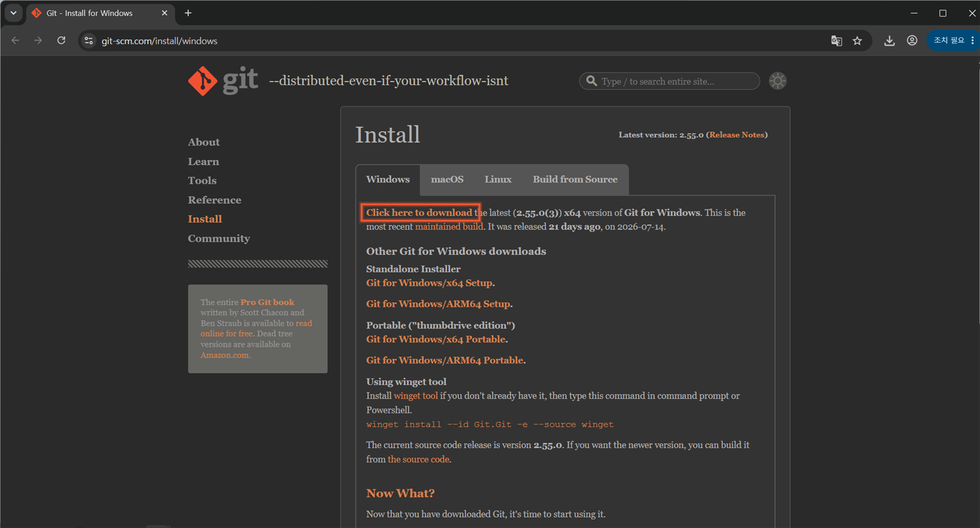Open the Amazon.com link
This screenshot has width=980, height=528.
click(225, 355)
